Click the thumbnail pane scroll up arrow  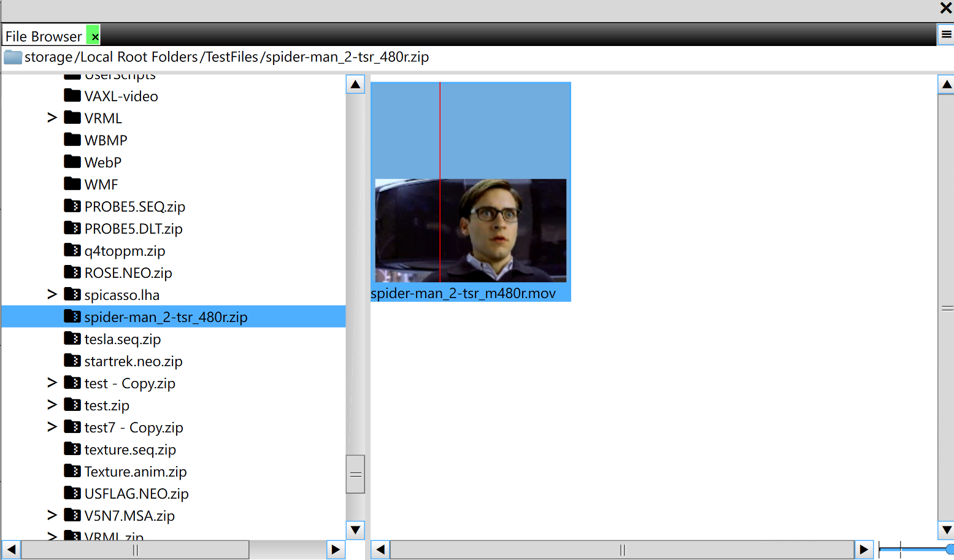point(947,84)
